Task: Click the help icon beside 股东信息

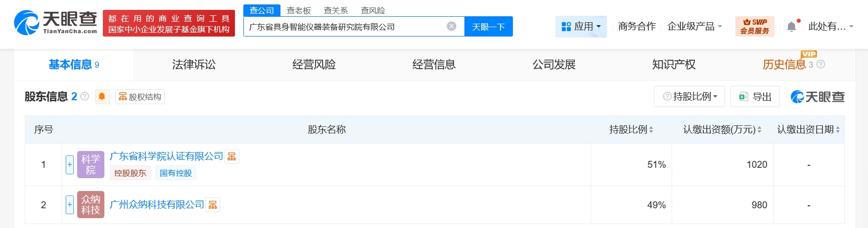Action: [x=85, y=97]
